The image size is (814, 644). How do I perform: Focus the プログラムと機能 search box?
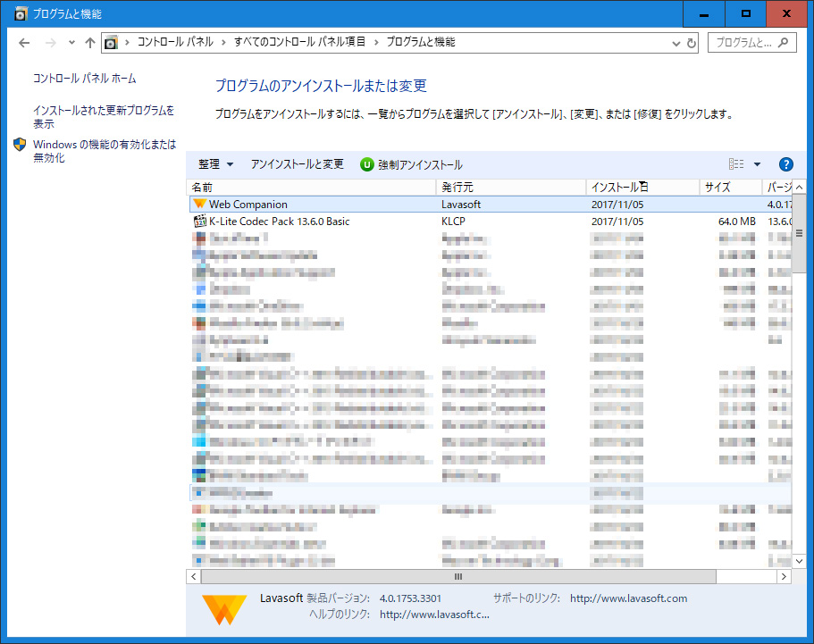click(751, 43)
